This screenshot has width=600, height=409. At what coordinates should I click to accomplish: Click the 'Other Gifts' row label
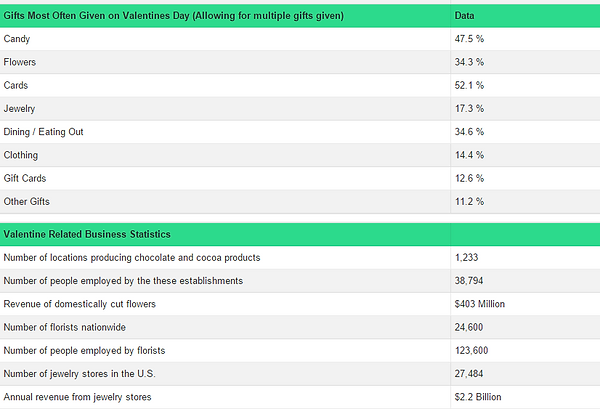(x=26, y=202)
